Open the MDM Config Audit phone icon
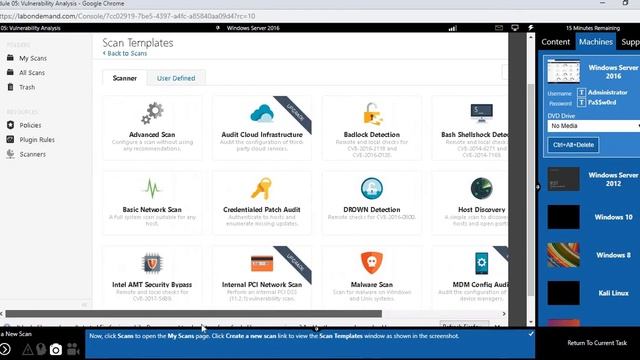 (482, 263)
